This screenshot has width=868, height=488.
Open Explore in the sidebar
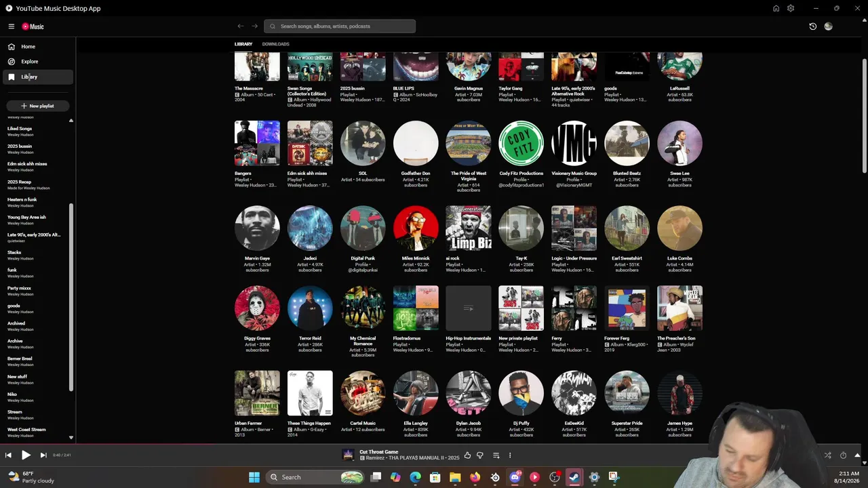(x=38, y=62)
